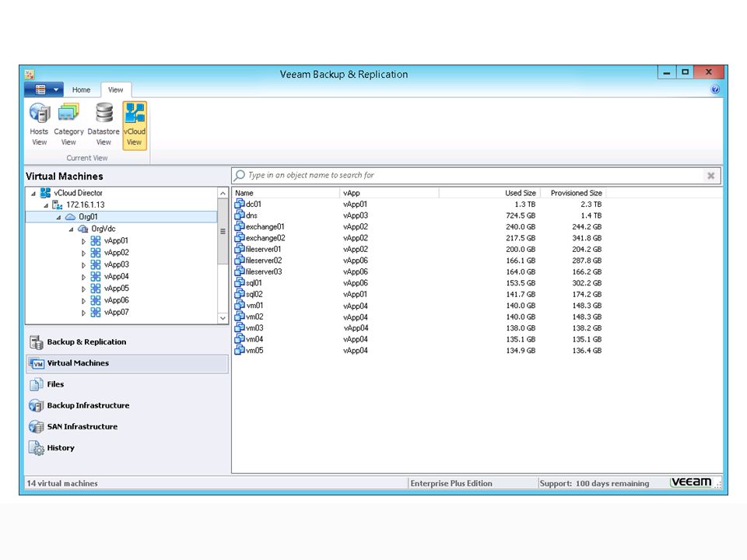
Task: Open the Home ribbon tab
Action: [x=81, y=89]
